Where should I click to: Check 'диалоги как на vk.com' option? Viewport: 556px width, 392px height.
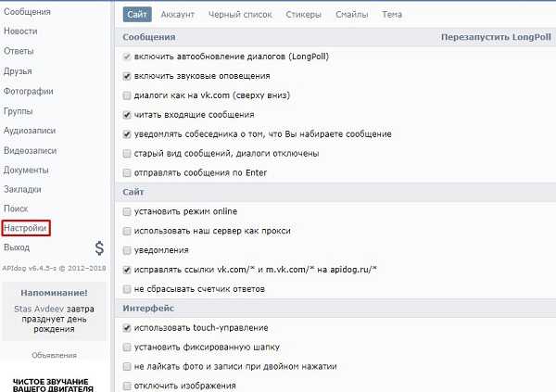tap(127, 95)
